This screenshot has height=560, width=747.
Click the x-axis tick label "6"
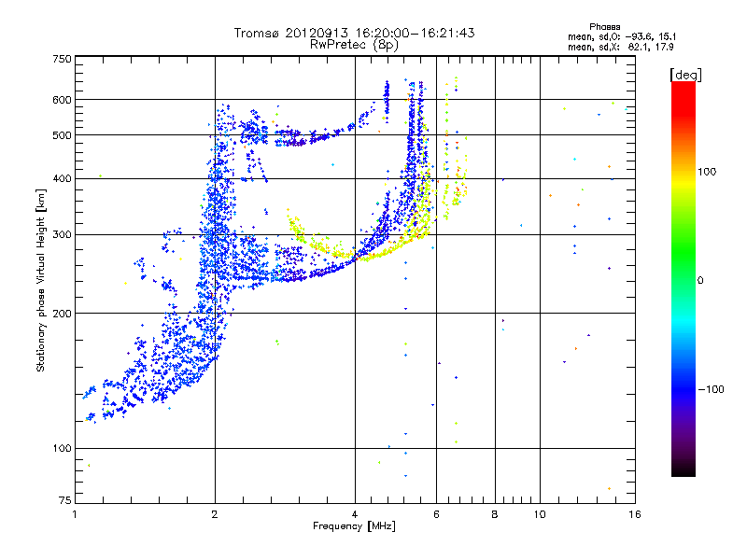[436, 514]
